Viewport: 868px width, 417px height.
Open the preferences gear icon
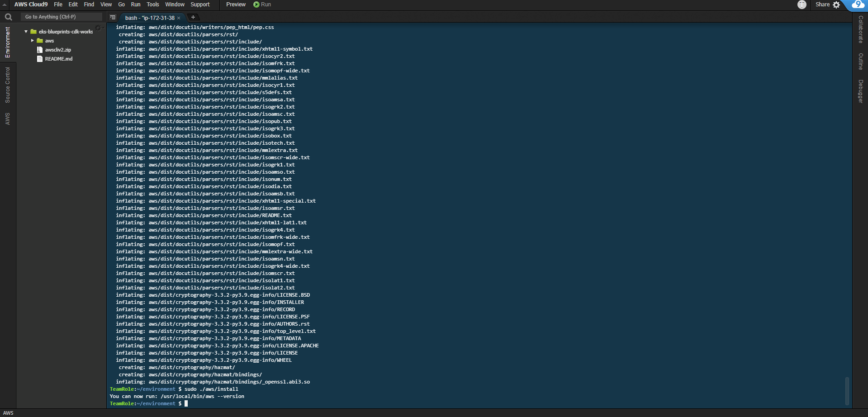836,5
